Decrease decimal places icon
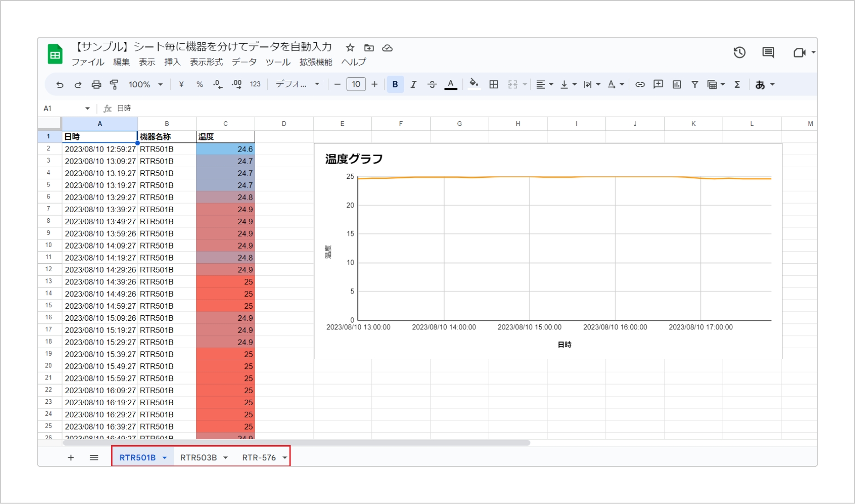 pyautogui.click(x=218, y=85)
